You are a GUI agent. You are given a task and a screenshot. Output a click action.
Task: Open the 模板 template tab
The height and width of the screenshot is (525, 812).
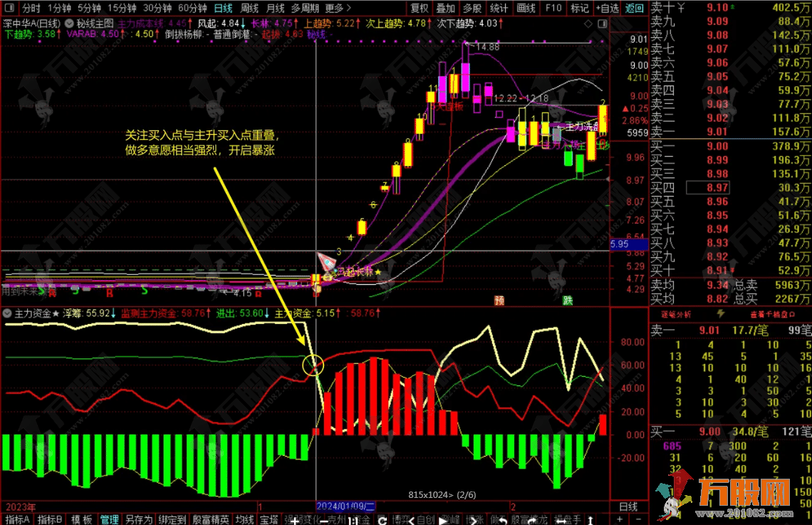(81, 519)
